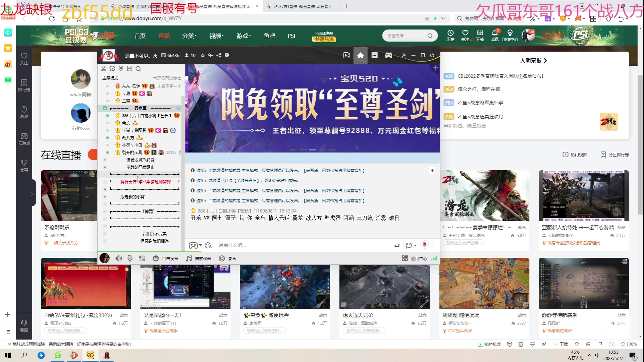Viewport: 644px width, 362px height.
Task: Open the 应用中心 app center
Action: pos(415,258)
